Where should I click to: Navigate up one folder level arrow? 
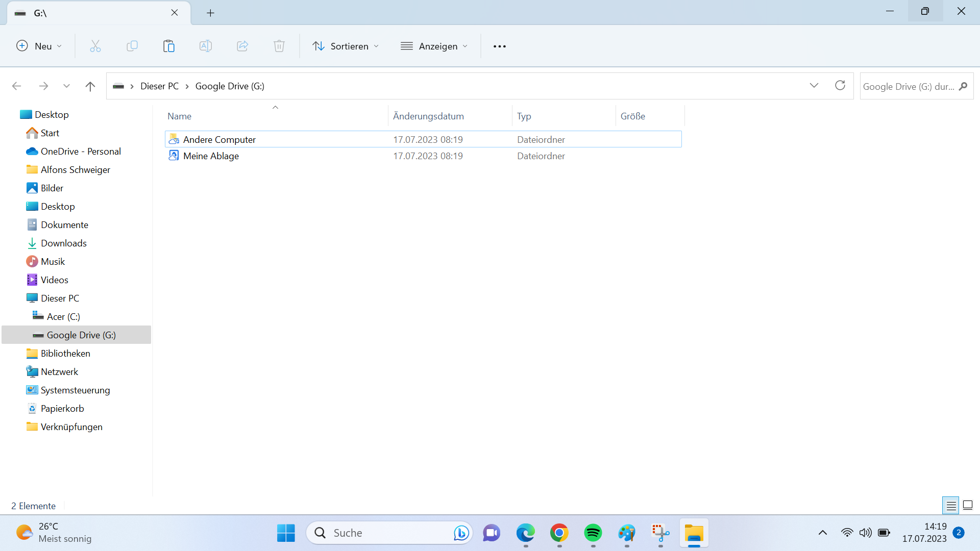(x=90, y=86)
